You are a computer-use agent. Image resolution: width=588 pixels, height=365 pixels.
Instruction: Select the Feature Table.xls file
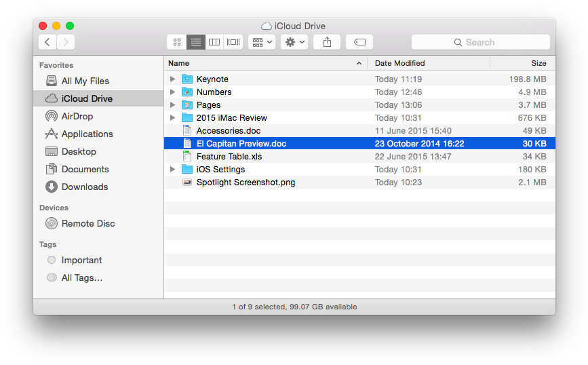229,157
